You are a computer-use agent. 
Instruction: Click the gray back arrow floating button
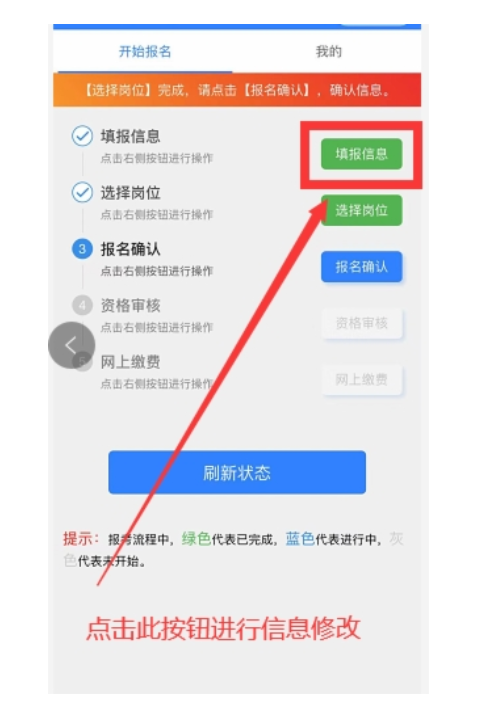[71, 345]
